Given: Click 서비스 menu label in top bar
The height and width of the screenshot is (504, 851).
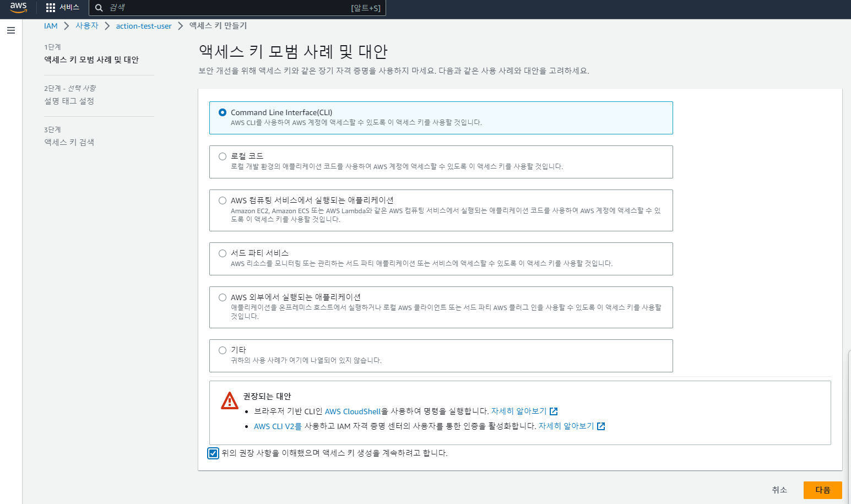Looking at the screenshot, I should coord(69,8).
